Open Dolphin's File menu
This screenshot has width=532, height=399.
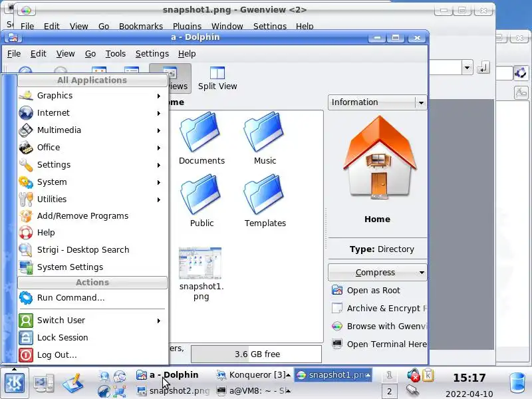click(14, 54)
